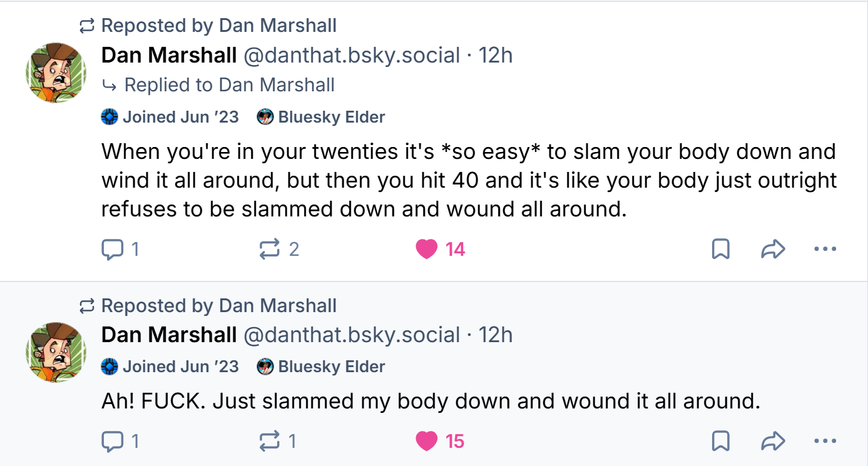Bookmark the first post about hitting 40
The width and height of the screenshot is (868, 466).
pos(720,250)
